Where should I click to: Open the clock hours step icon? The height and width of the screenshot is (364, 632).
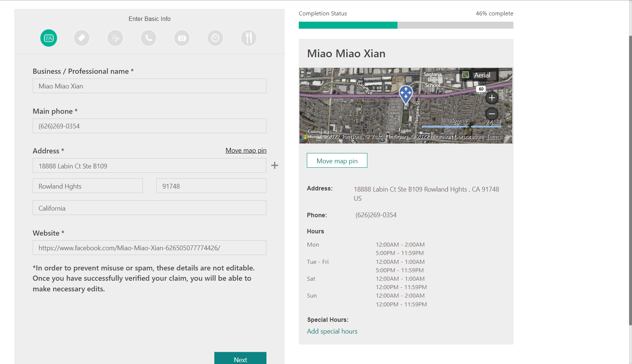click(215, 38)
